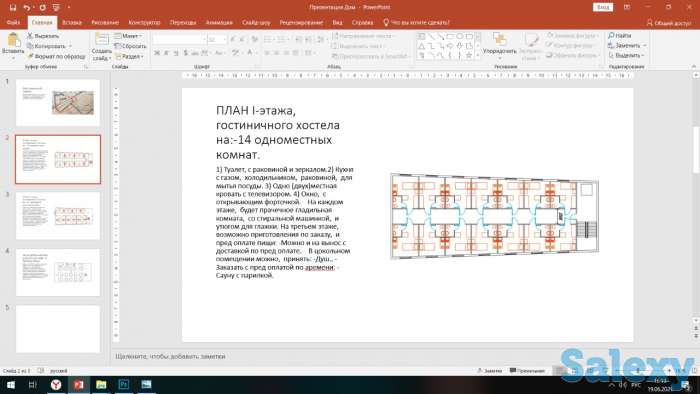Undo the last action in Quick Access
The width and height of the screenshot is (700, 394).
27,8
